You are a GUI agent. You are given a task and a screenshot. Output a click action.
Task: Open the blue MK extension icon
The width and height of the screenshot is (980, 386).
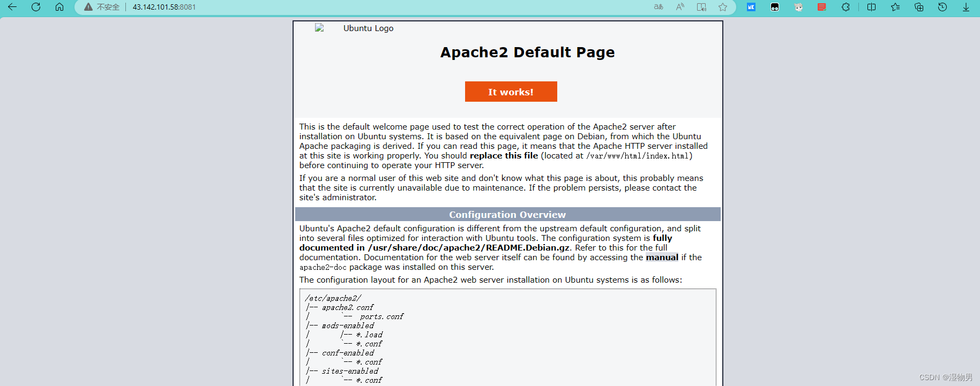coord(751,7)
